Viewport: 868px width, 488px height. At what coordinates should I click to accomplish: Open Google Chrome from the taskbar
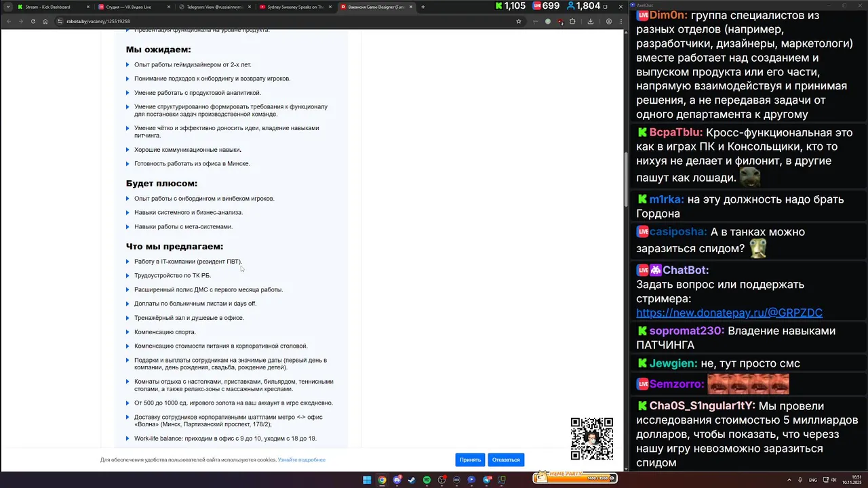382,480
